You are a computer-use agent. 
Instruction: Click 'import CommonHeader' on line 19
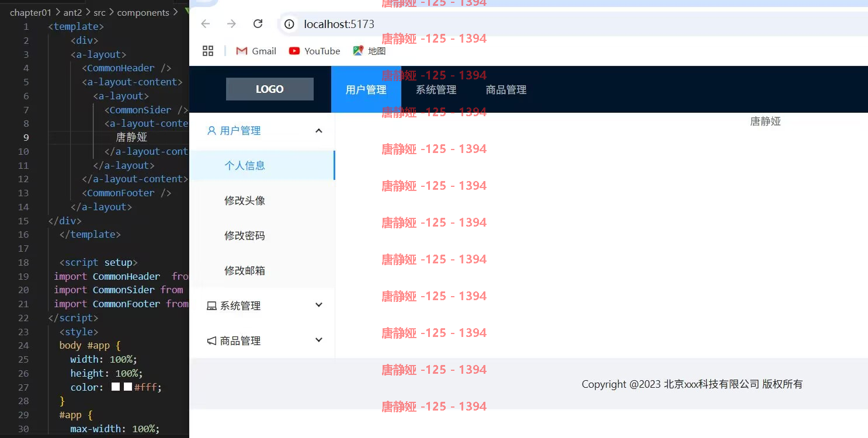tap(107, 276)
